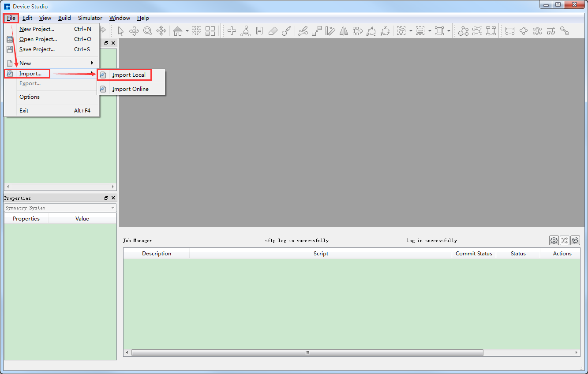Click the home view icon
588x374 pixels.
(x=177, y=31)
